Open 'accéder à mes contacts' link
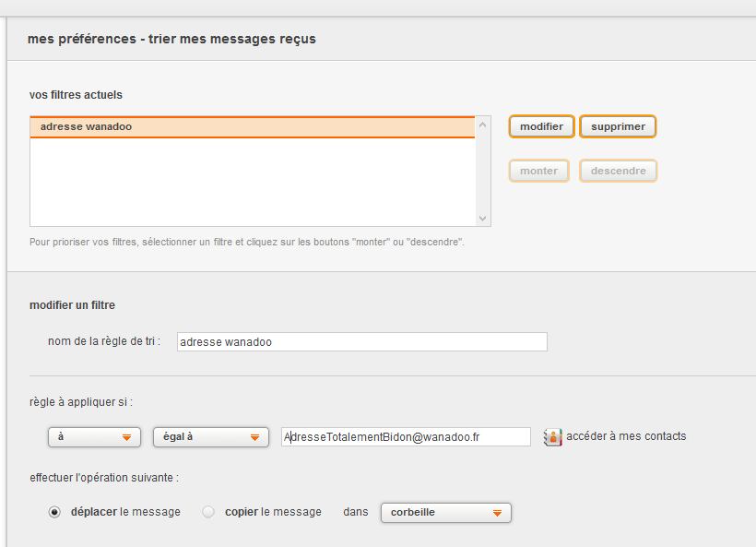Screen dimensions: 756x547 [626, 436]
